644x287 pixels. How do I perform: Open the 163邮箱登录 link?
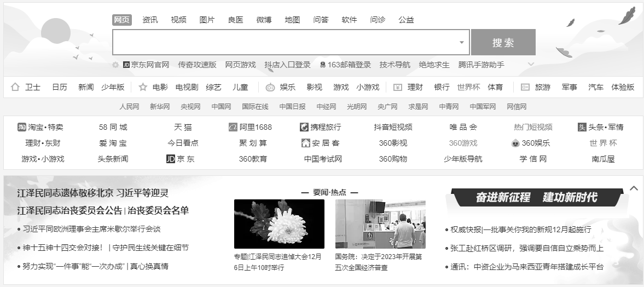coord(349,65)
